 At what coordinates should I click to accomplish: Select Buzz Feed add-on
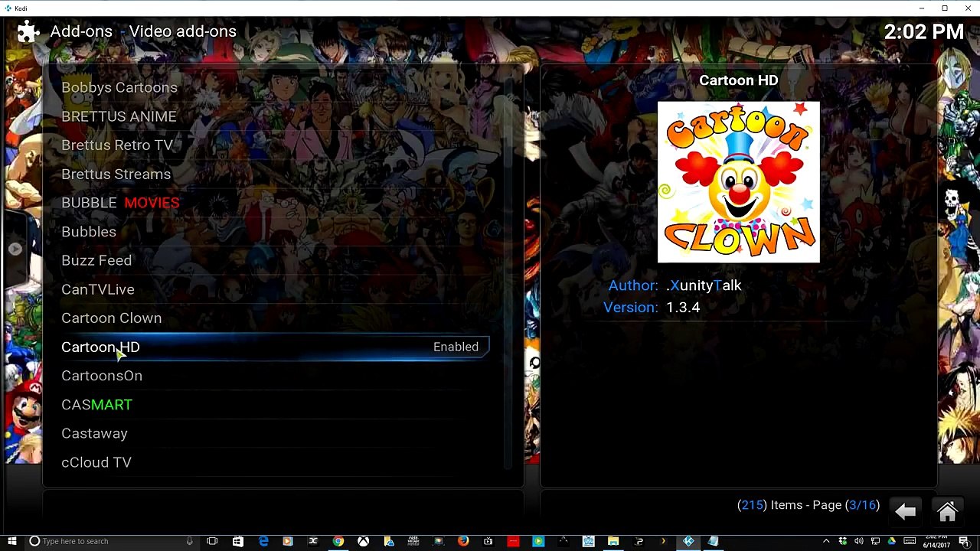(x=96, y=260)
